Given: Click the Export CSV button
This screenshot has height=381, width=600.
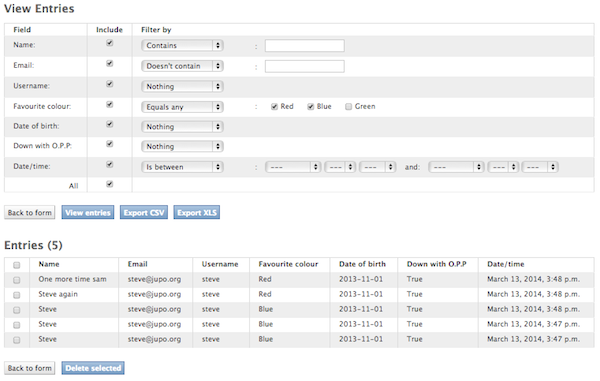Looking at the screenshot, I should point(144,213).
